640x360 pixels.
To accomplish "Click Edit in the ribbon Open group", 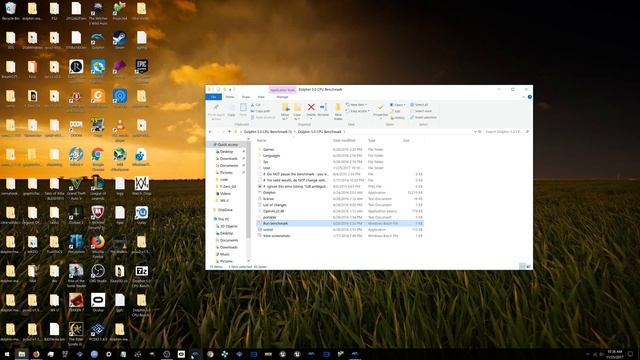I will click(x=395, y=111).
